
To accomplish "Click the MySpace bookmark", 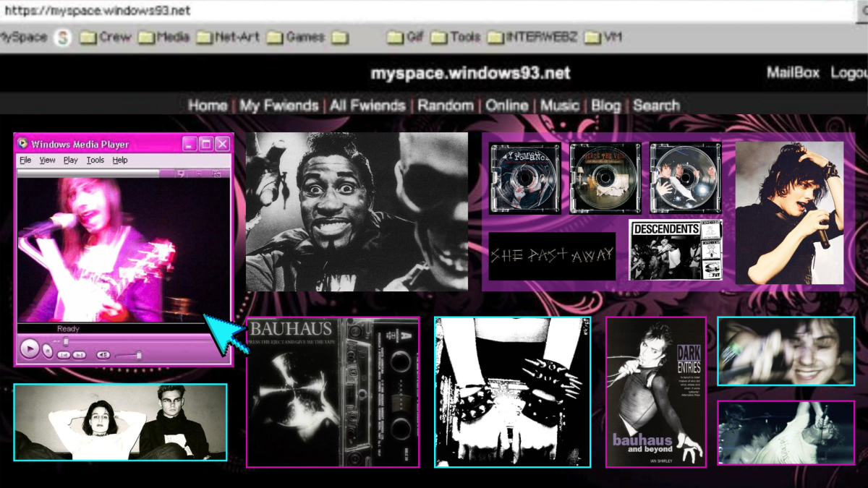I will [23, 37].
